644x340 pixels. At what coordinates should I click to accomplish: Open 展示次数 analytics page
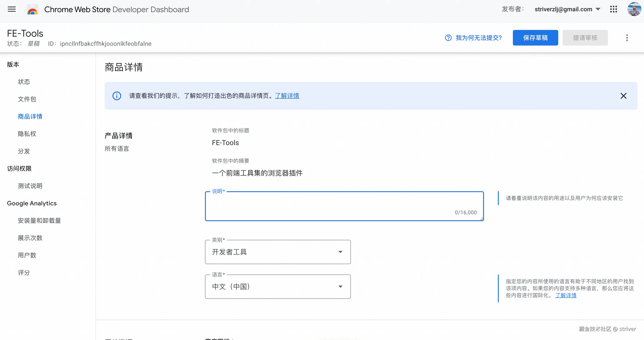[x=30, y=238]
